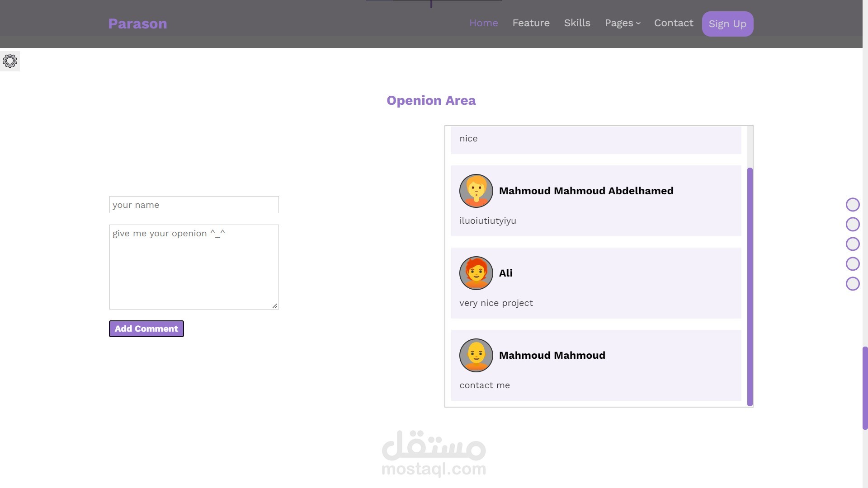The width and height of the screenshot is (868, 488).
Task: Open the Contact nav link
Action: [673, 23]
